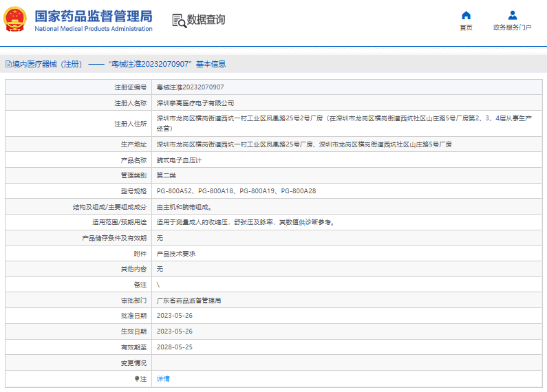
Task: Select registration number 粤械注准20232070907 value
Action: (x=190, y=87)
